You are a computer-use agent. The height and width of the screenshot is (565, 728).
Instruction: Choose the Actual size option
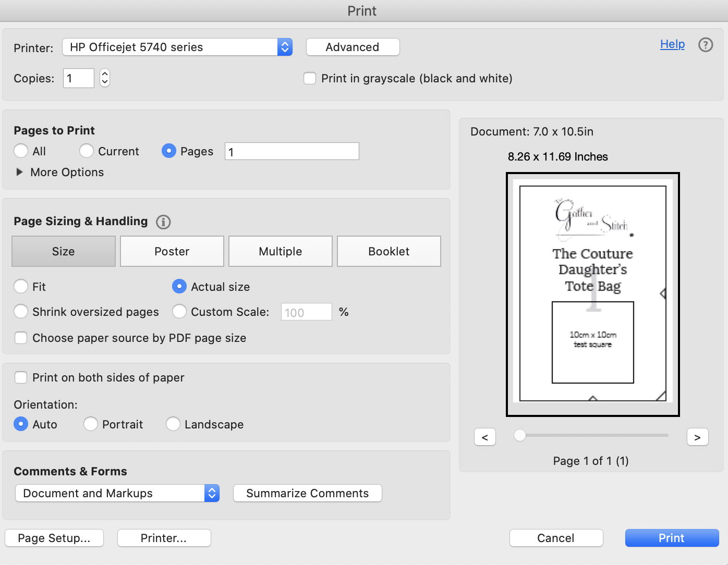(179, 286)
